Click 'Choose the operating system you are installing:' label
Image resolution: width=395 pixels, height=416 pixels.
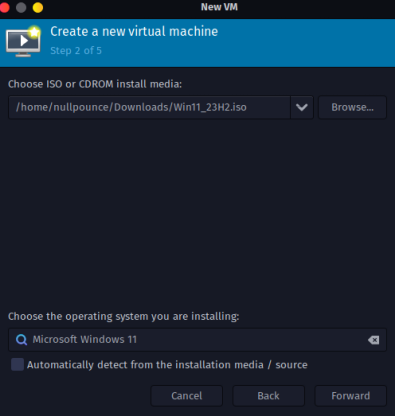coord(124,316)
